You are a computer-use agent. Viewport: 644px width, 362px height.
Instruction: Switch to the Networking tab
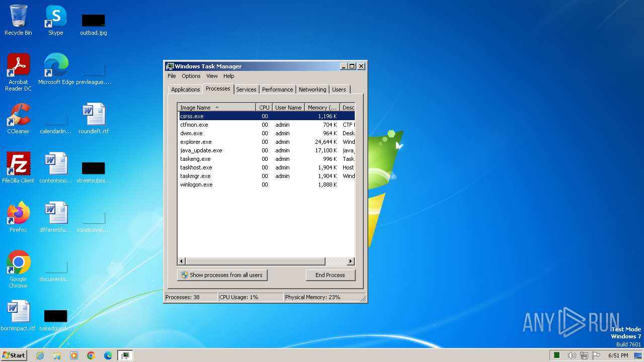tap(312, 89)
